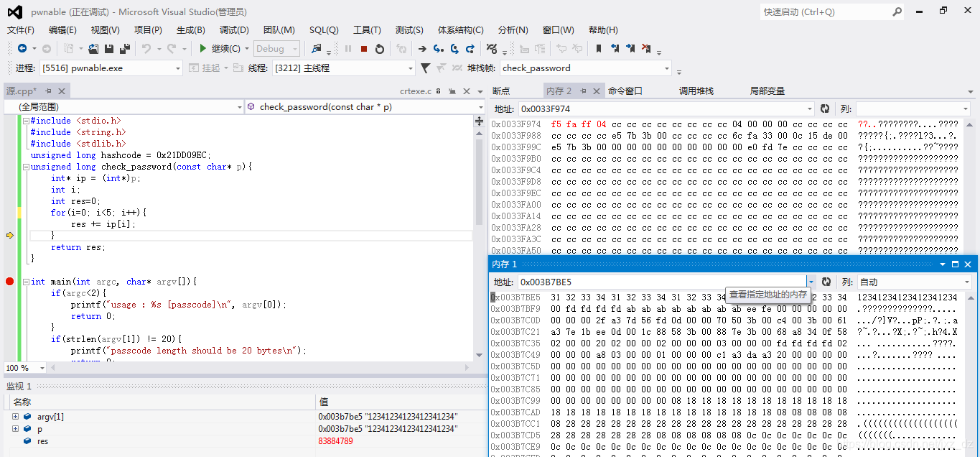Open the 100% editor zoom control
Screen dimensions: 980x457
click(24, 368)
